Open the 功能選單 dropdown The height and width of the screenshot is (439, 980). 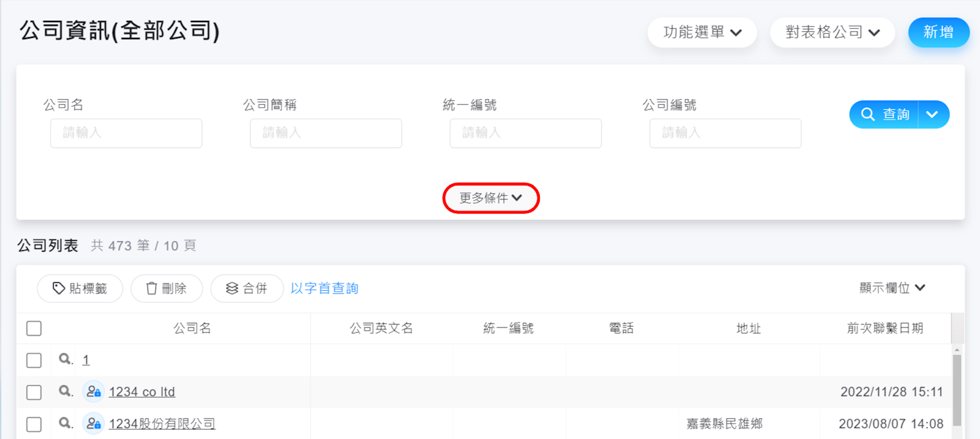[702, 32]
